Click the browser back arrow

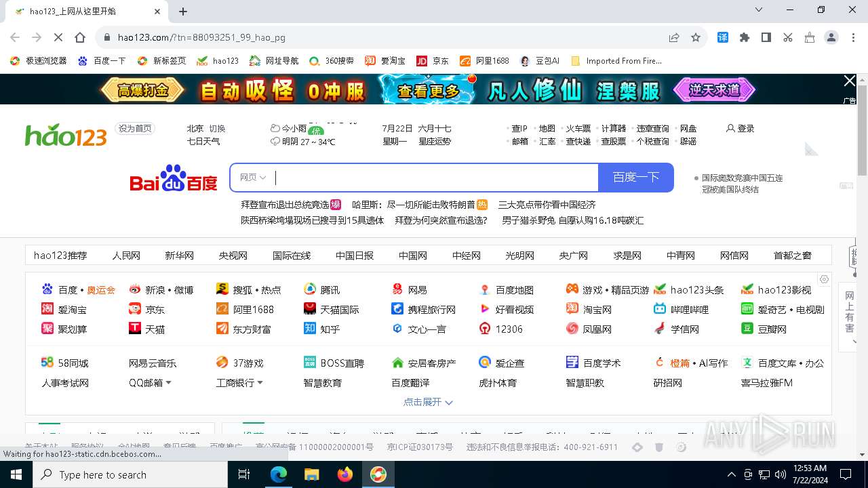pyautogui.click(x=15, y=38)
